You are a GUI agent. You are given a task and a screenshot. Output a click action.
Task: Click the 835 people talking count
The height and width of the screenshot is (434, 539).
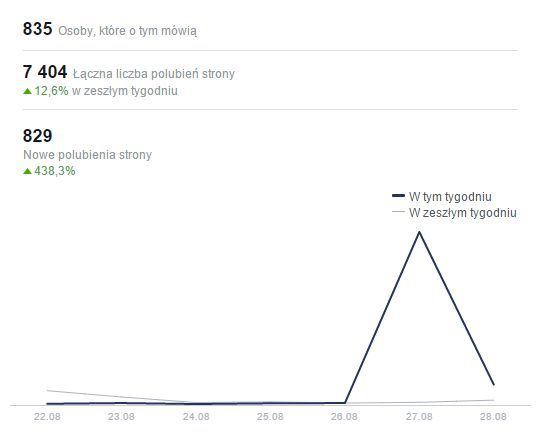[x=37, y=29]
